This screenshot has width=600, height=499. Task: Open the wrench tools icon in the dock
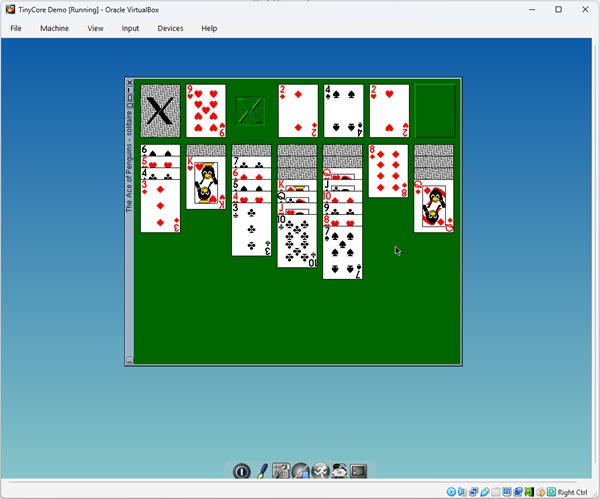[x=320, y=471]
